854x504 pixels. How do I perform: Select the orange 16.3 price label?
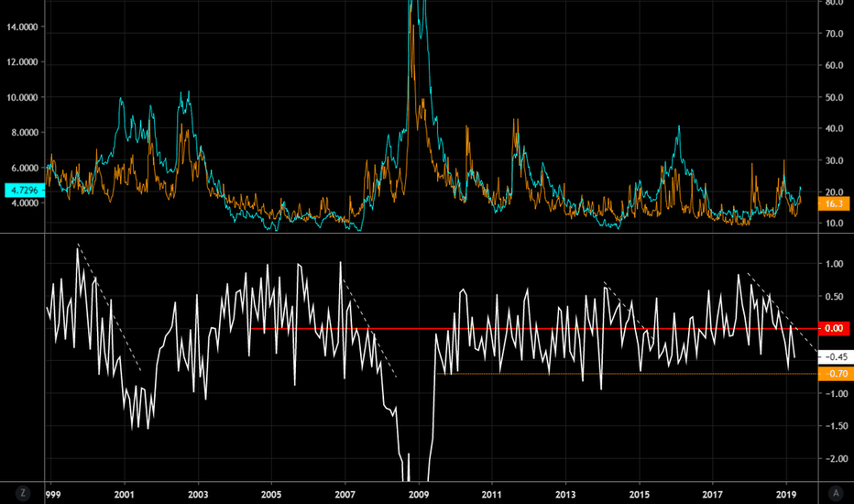click(x=833, y=203)
